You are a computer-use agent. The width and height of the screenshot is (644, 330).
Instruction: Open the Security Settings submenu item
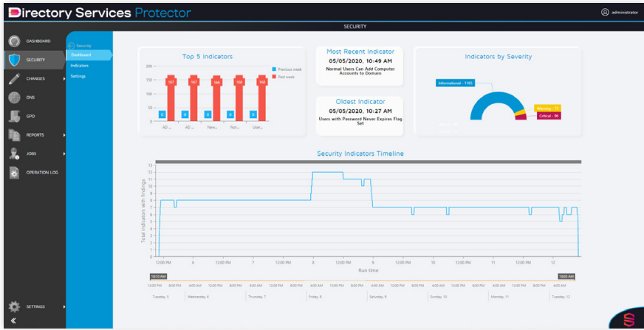78,76
